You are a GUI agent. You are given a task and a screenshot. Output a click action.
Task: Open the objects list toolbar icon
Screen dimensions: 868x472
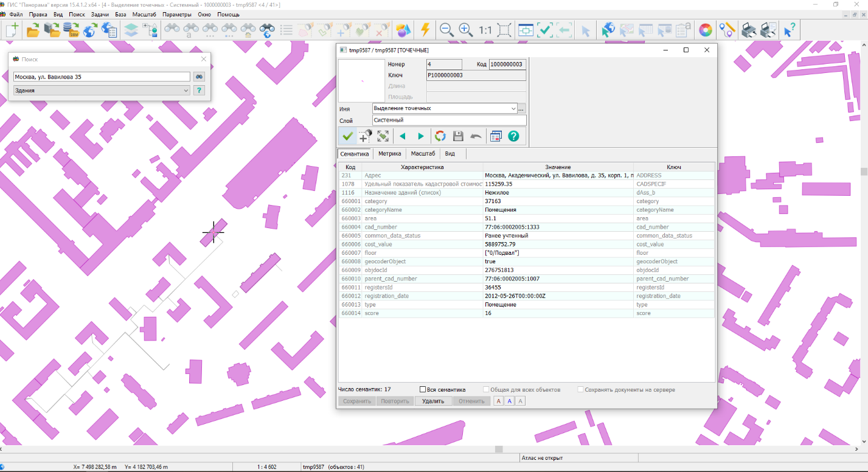286,30
